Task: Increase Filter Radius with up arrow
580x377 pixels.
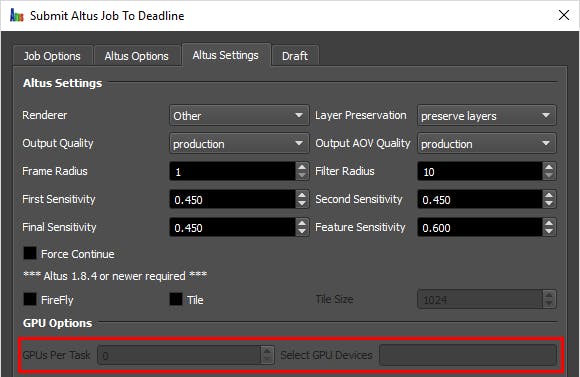Action: click(x=549, y=167)
